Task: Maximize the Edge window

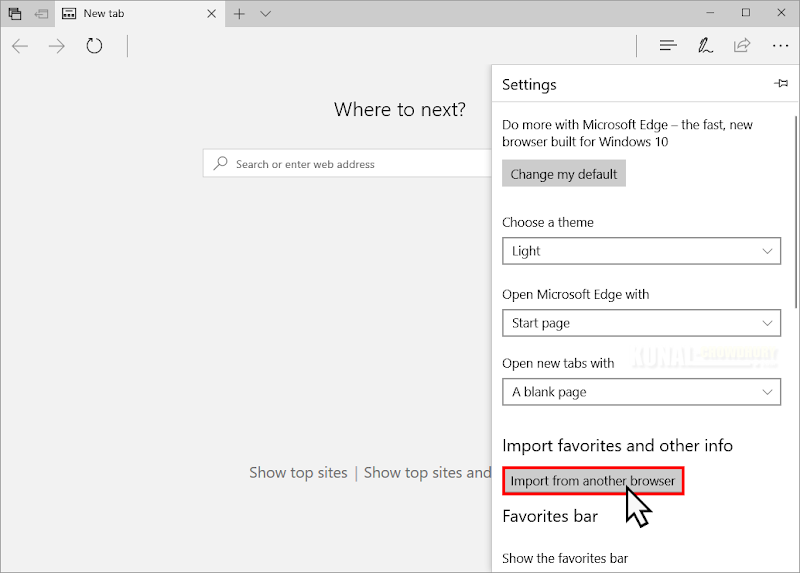Action: coord(745,13)
